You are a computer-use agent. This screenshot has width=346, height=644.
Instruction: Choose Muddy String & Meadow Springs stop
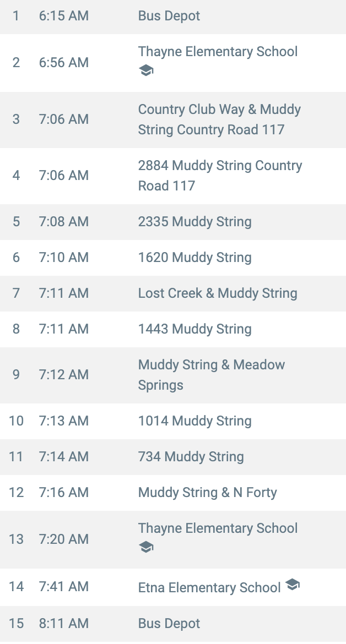tap(173, 375)
